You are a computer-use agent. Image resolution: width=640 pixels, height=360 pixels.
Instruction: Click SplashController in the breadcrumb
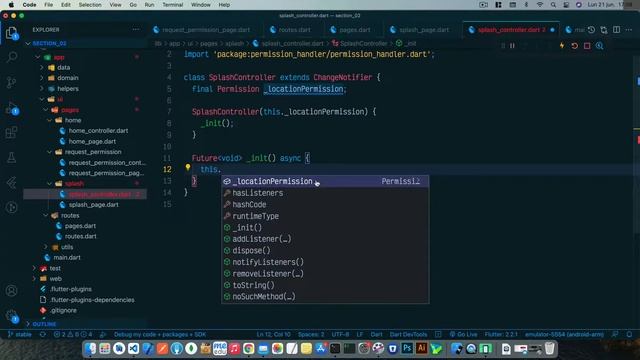click(x=363, y=43)
